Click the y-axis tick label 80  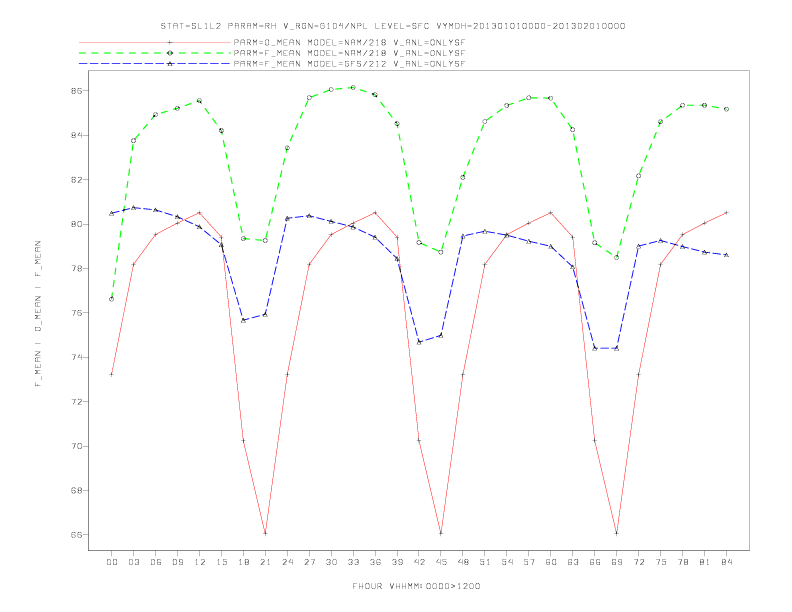click(x=77, y=224)
